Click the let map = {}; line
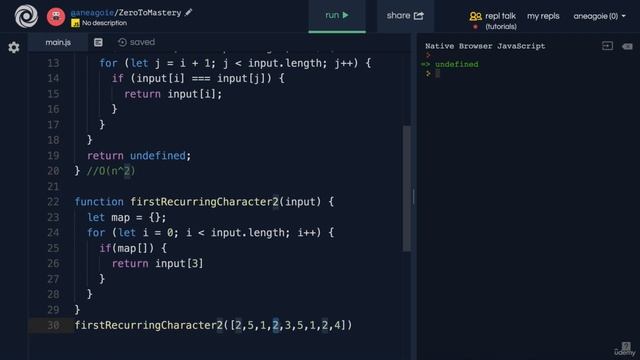The image size is (640, 360). (x=127, y=218)
